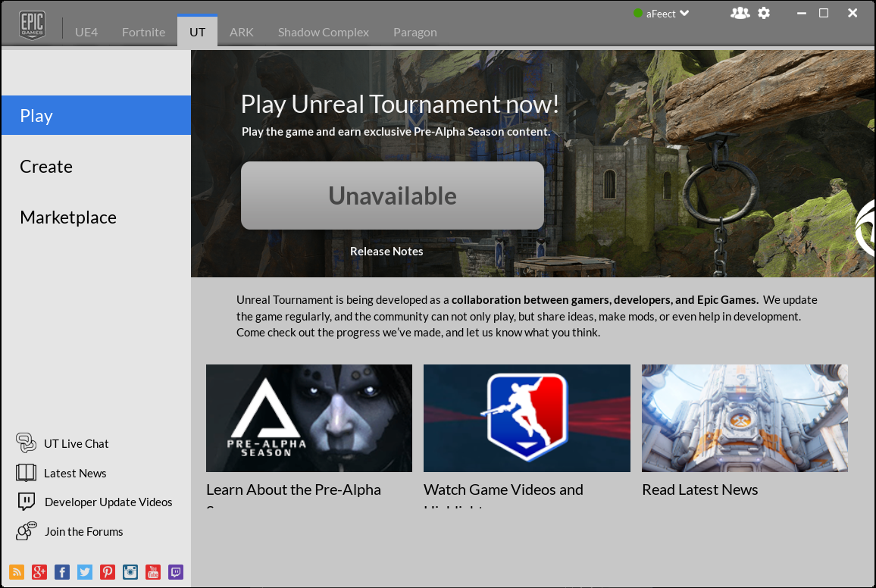
Task: Switch to the Fortnite tab
Action: tap(143, 33)
